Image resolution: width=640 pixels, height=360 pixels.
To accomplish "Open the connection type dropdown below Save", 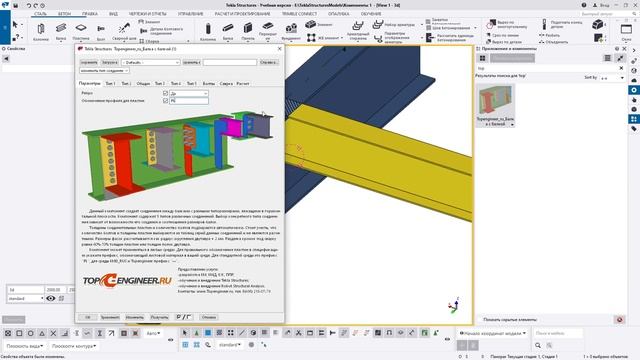I will (x=104, y=71).
